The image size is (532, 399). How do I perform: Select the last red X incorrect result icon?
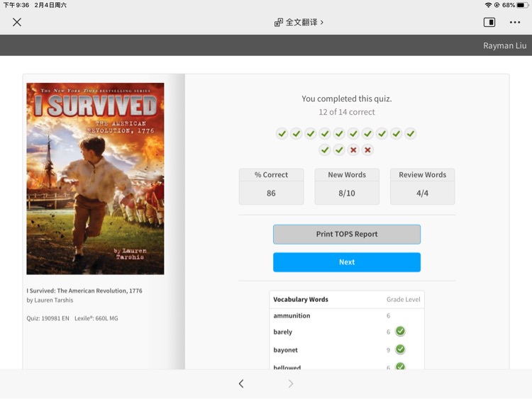367,150
